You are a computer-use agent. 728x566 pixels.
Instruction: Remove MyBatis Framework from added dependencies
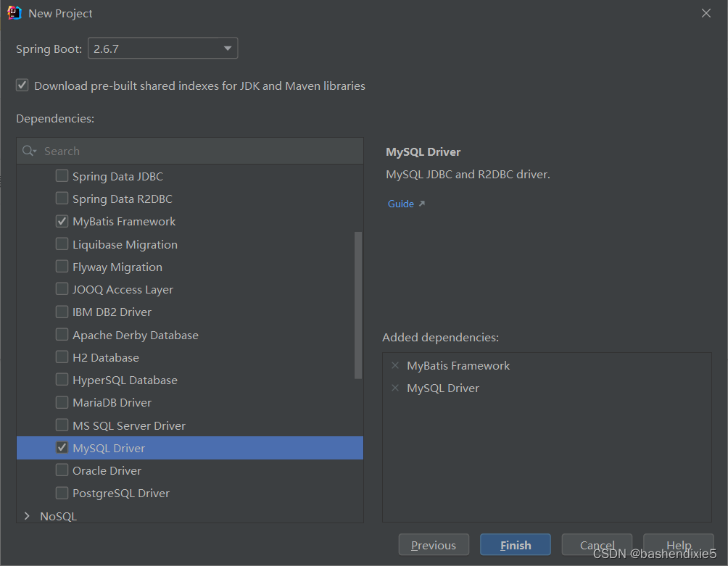(395, 365)
